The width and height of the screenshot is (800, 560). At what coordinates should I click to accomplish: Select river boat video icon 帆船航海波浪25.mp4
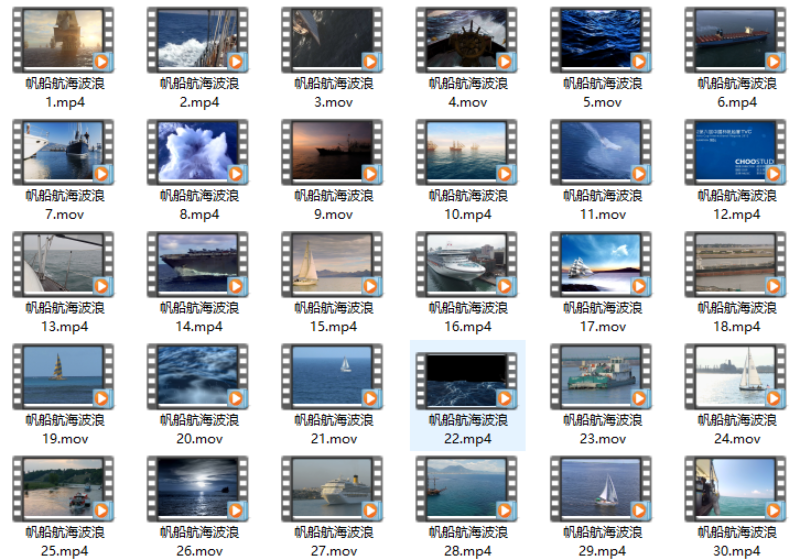coord(63,489)
